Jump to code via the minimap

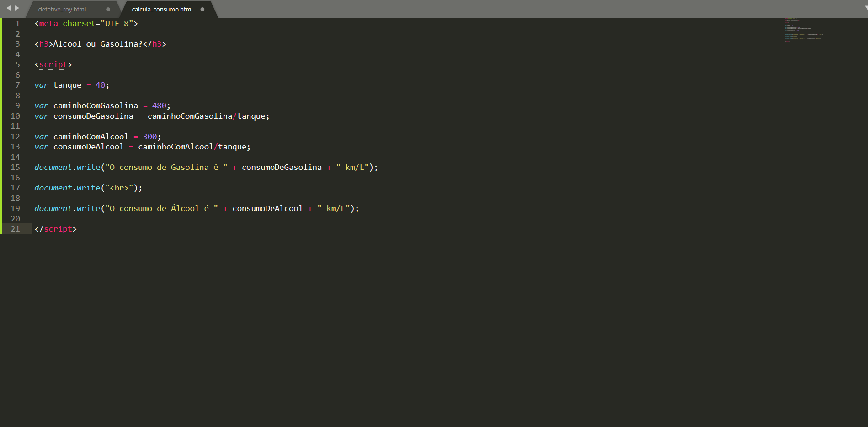pyautogui.click(x=804, y=30)
